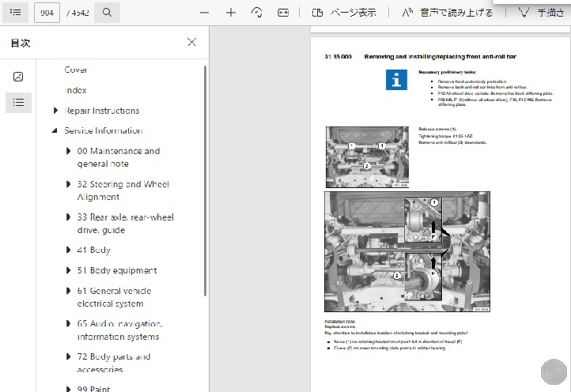This screenshot has height=392, width=571.
Task: Close the 目次 contents panel
Action: click(x=191, y=42)
